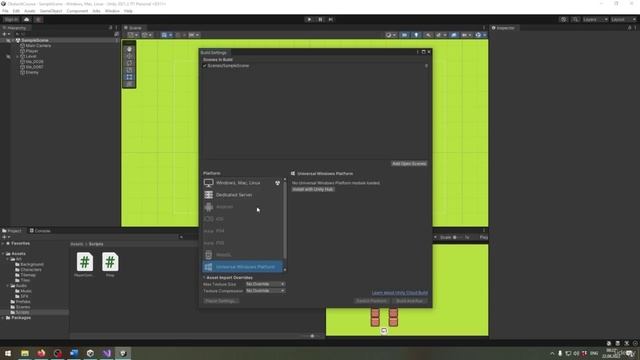The image size is (640, 360).
Task: Click Build And Run button
Action: tap(410, 301)
